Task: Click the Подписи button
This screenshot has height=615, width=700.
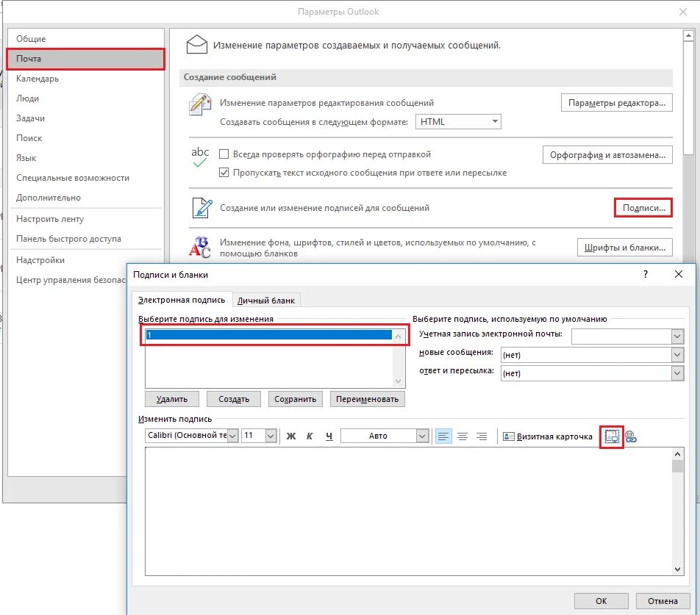Action: (643, 208)
